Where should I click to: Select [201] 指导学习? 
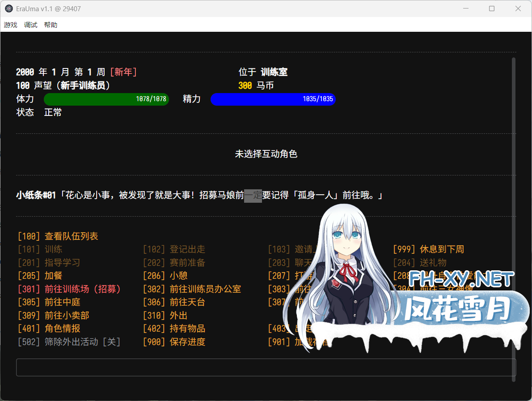(x=49, y=262)
